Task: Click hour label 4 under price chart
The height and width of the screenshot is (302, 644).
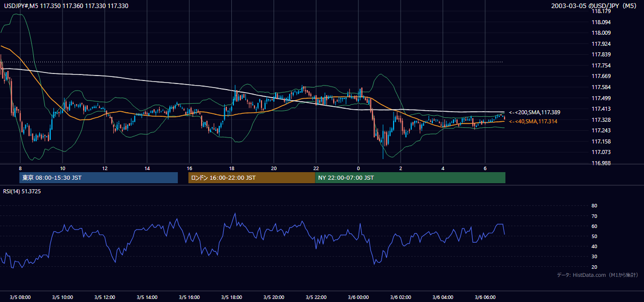Action: (x=443, y=168)
